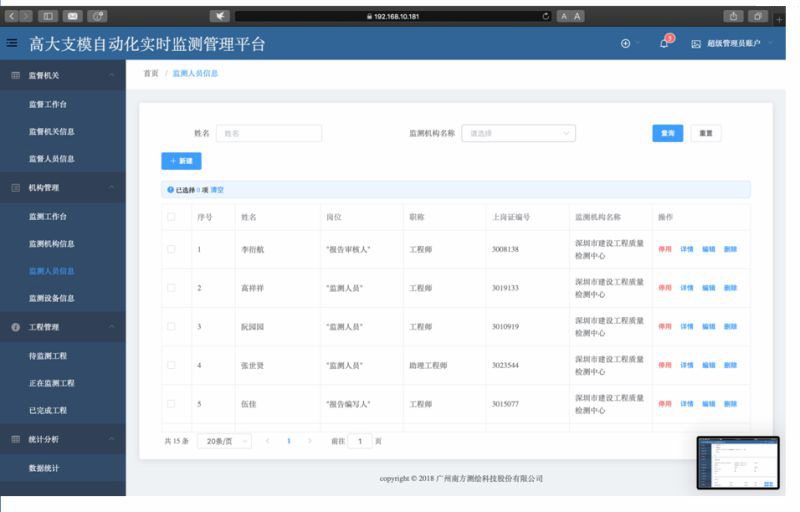This screenshot has width=800, height=512.
Task: Click 停用 for row 李衍航
Action: coord(665,249)
